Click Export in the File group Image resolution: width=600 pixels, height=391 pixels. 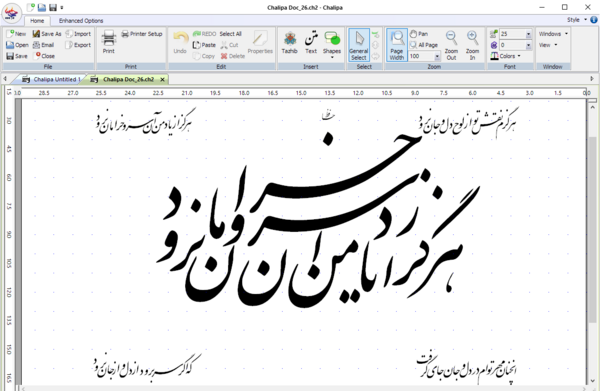tap(78, 45)
